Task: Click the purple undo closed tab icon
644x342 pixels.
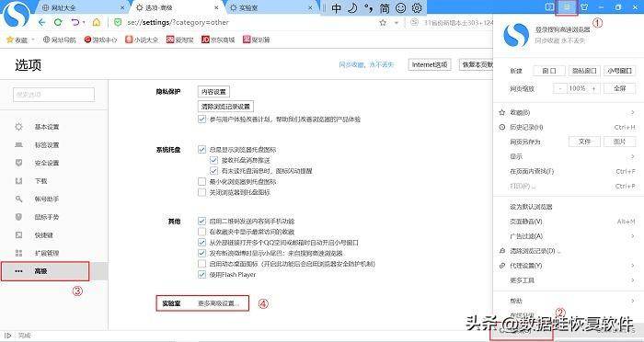Action: coord(75,23)
